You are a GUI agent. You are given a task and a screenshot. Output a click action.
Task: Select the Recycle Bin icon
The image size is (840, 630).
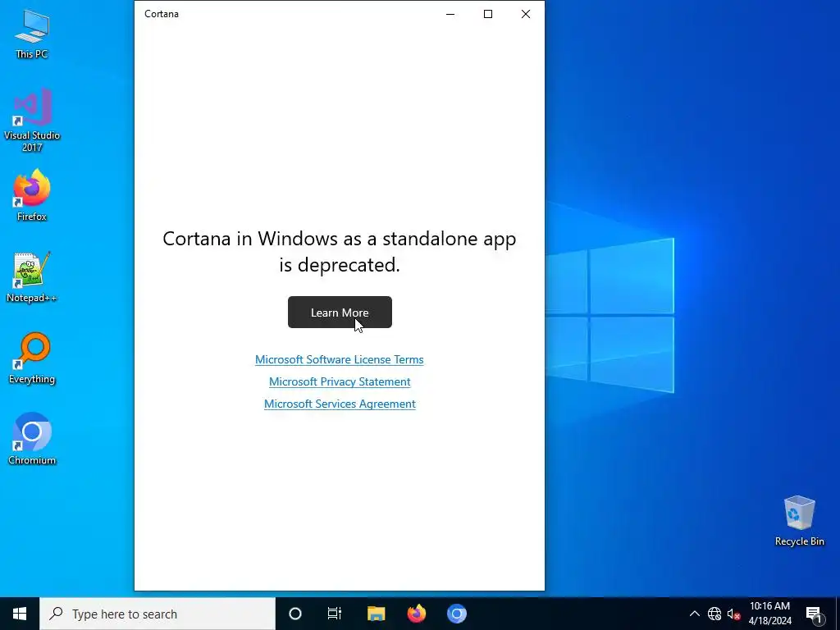pyautogui.click(x=799, y=521)
